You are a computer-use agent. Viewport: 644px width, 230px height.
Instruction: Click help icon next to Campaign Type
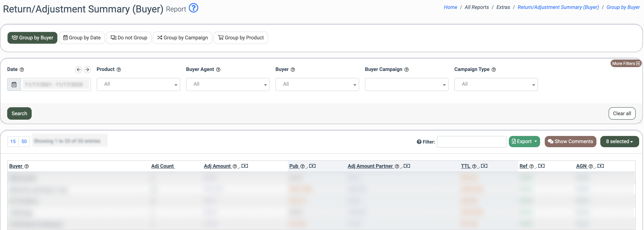[493, 70]
